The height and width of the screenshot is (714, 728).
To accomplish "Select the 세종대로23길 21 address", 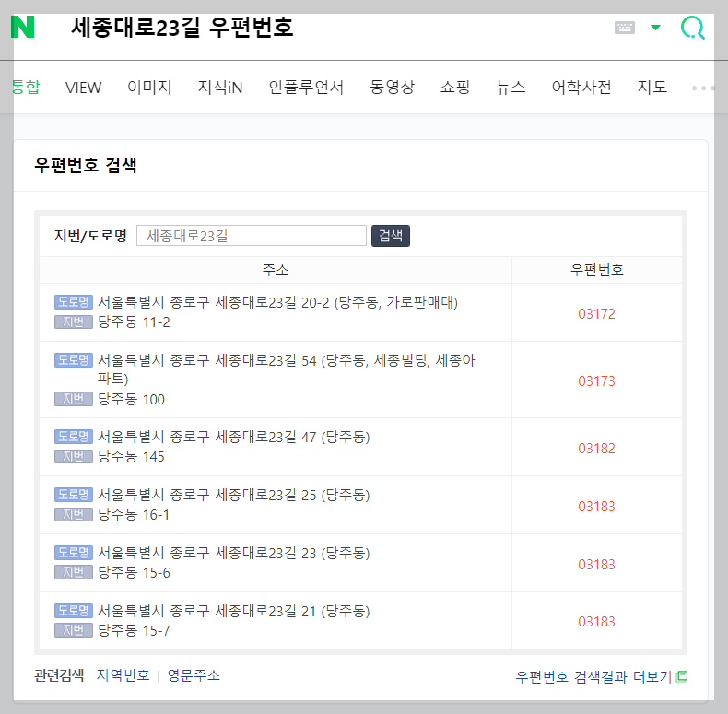I will 233,611.
